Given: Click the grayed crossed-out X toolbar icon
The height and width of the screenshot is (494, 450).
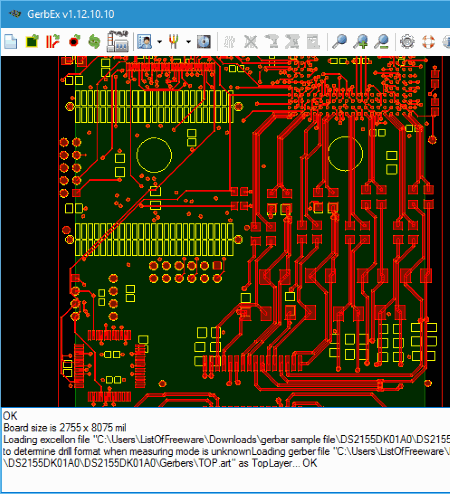Looking at the screenshot, I should pyautogui.click(x=251, y=42).
